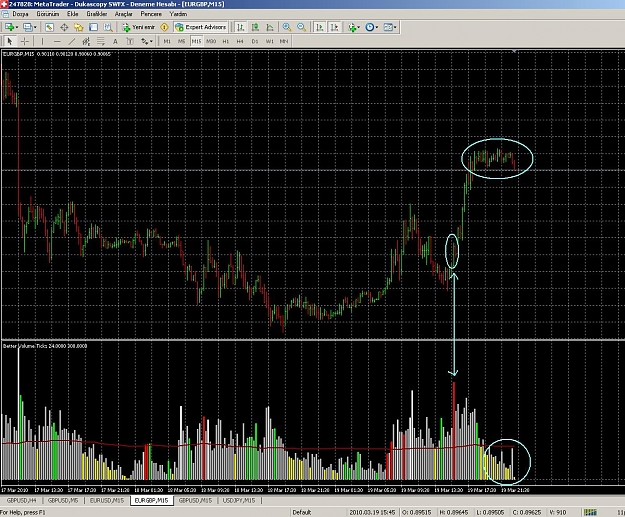Switch timeframe to M1
This screenshot has height=517, width=625.
[167, 41]
